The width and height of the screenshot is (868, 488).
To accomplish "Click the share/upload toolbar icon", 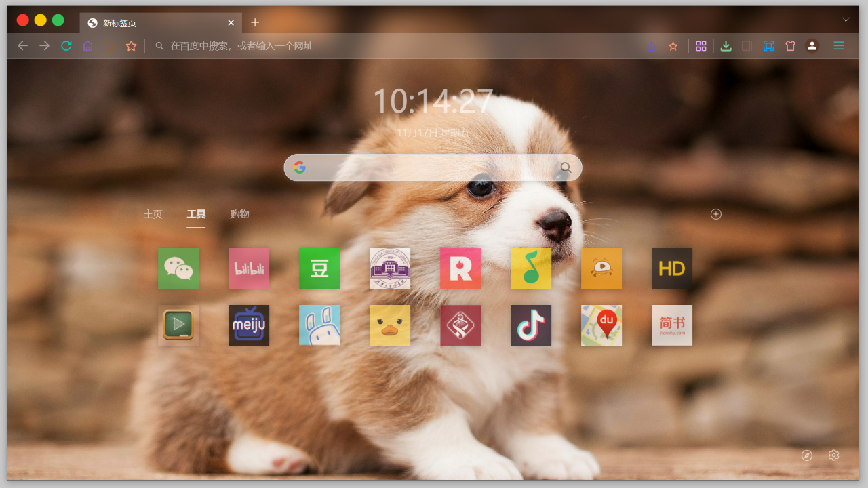I will click(x=652, y=46).
